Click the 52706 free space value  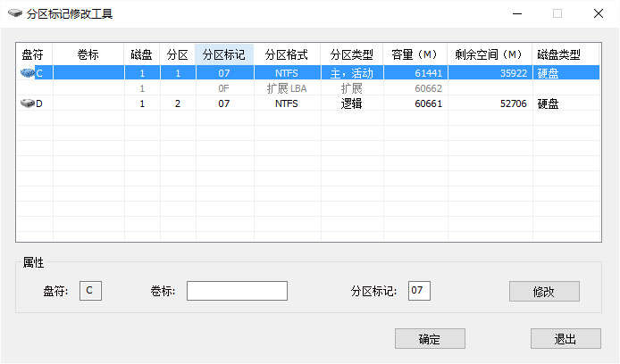pos(514,103)
